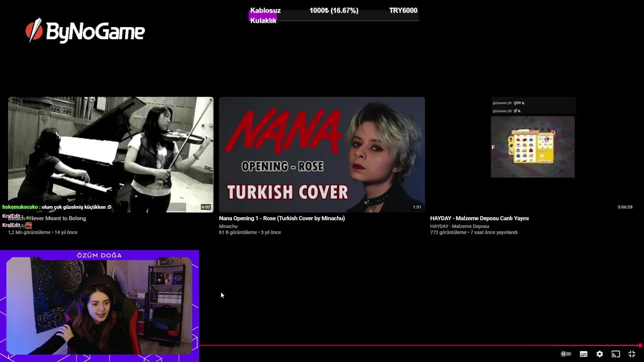The height and width of the screenshot is (362, 644).
Task: Open the HAYDAY live stream thumbnail
Action: [x=533, y=154]
